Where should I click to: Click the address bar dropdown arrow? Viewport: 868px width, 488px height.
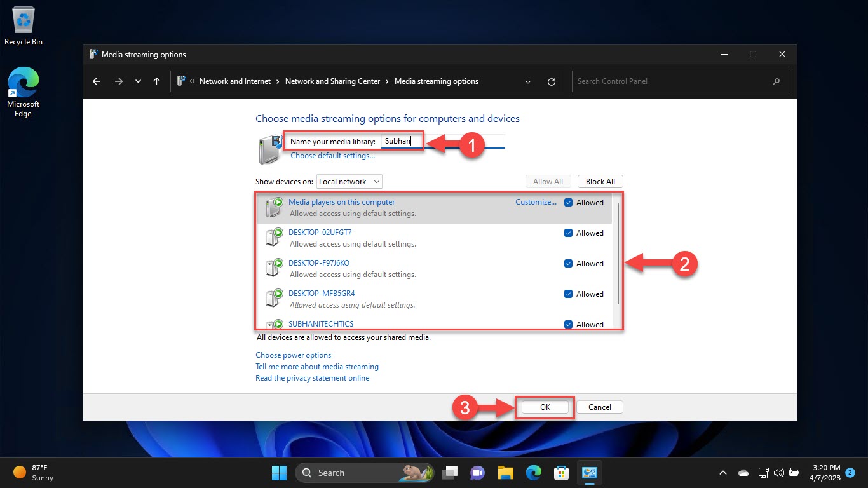pos(527,81)
